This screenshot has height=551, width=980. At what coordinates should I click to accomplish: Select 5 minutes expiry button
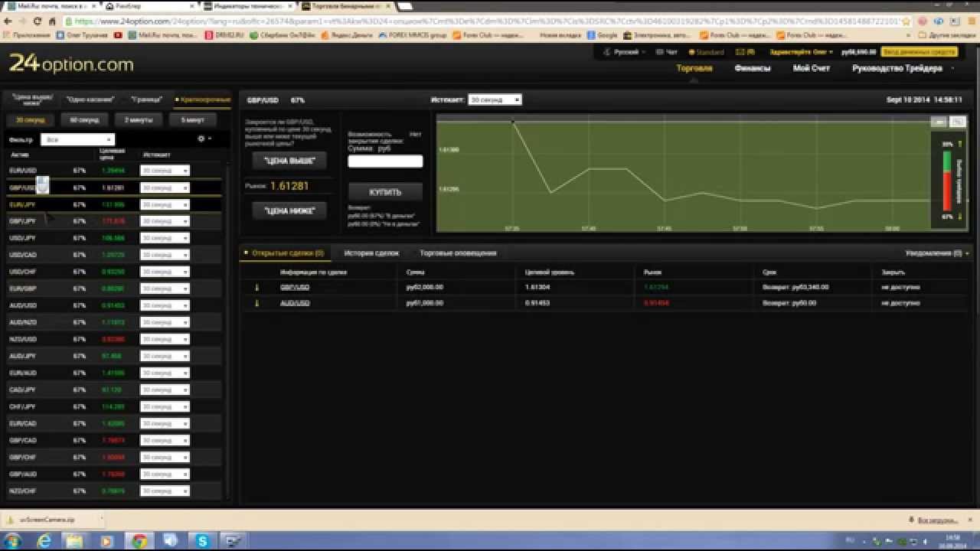click(193, 120)
